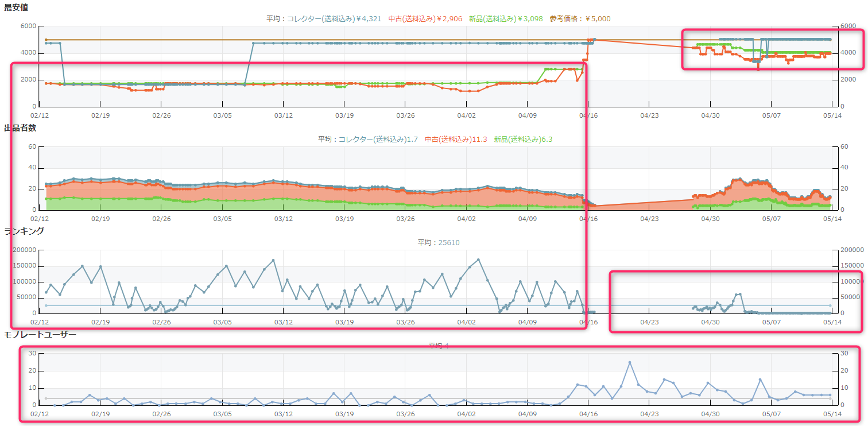Click the 04/23 date label under ランキング chart

[649, 322]
